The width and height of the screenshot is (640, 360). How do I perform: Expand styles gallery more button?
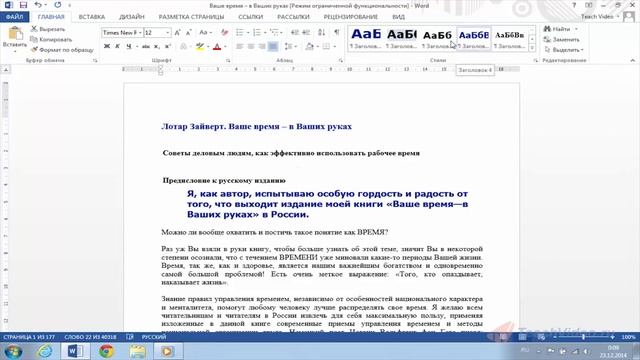point(532,48)
